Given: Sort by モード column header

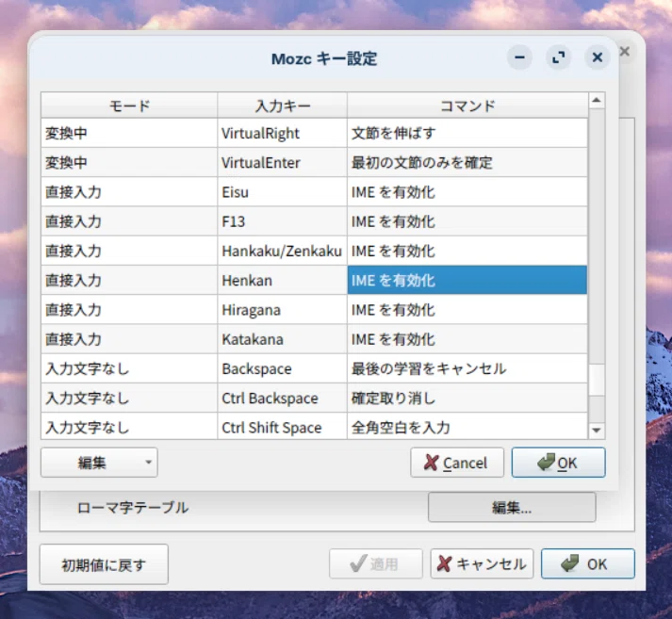Looking at the screenshot, I should pyautogui.click(x=129, y=106).
